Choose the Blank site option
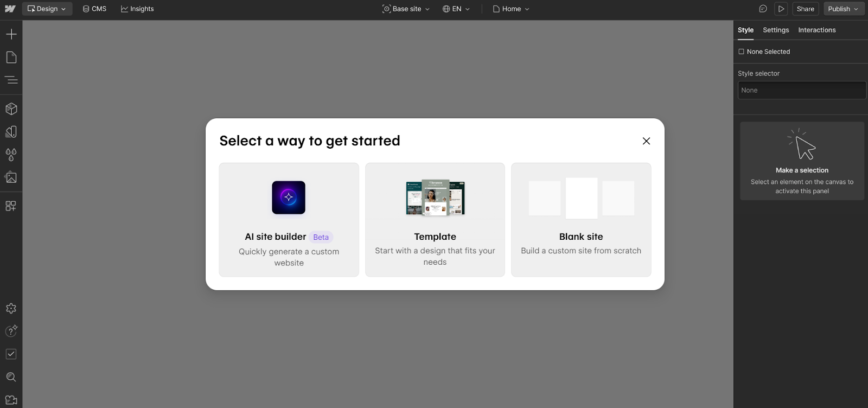 (x=581, y=220)
